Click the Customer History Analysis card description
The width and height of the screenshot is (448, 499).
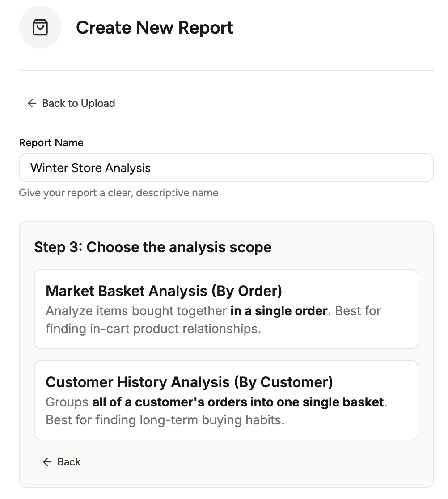[x=216, y=410]
